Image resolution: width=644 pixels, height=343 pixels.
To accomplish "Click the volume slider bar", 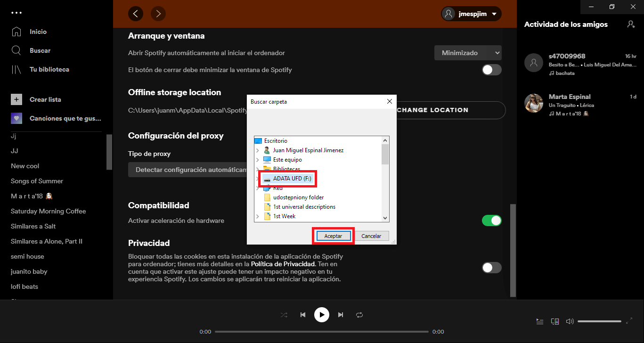I will (599, 321).
